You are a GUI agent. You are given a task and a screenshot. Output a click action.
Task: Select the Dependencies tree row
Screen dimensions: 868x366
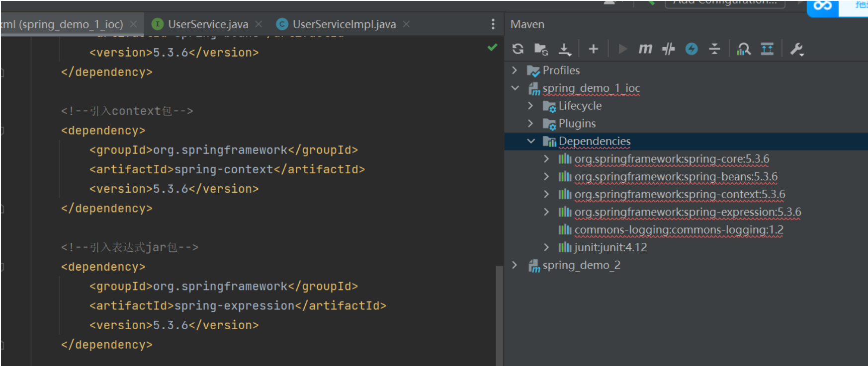point(686,141)
